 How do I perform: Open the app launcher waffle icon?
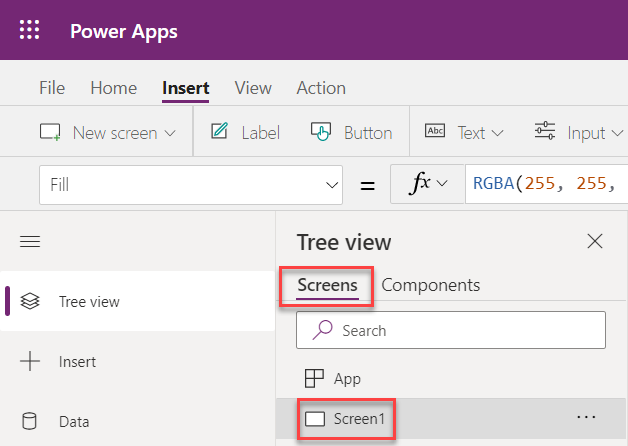pos(30,31)
